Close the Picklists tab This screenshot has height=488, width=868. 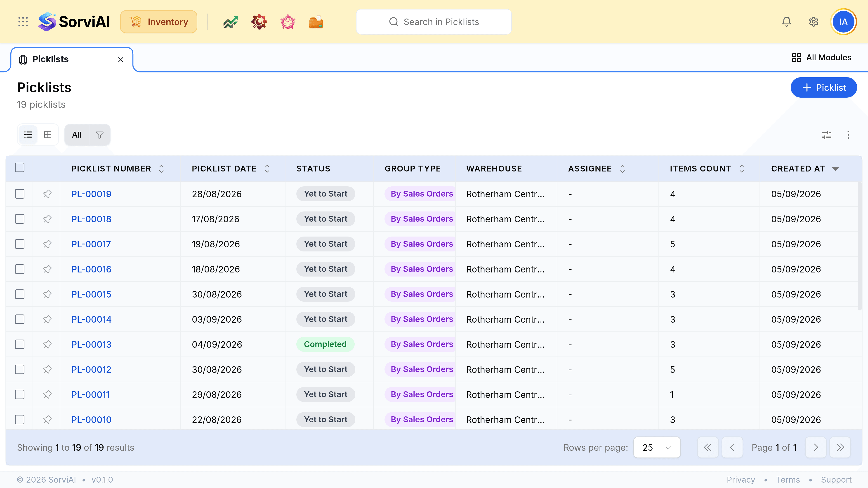(121, 60)
